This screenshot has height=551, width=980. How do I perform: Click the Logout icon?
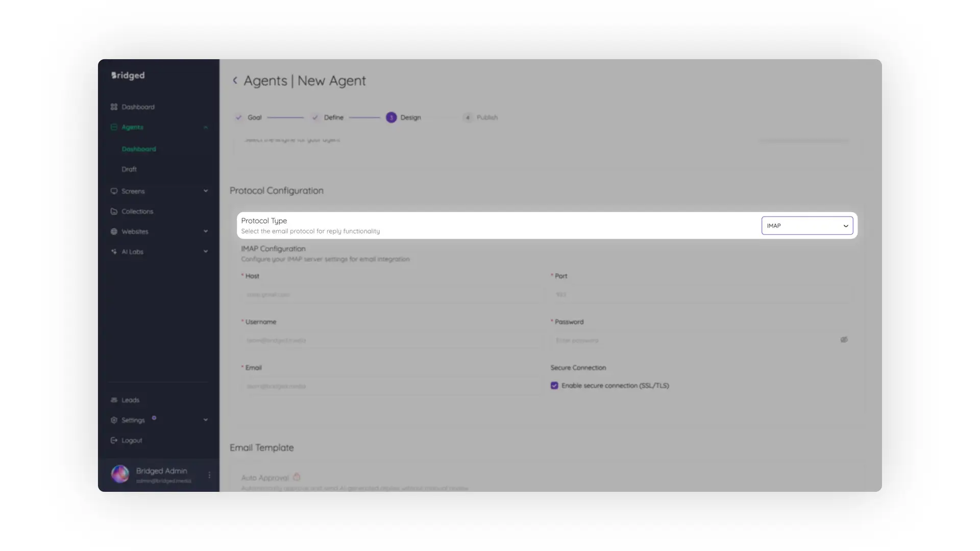tap(114, 440)
